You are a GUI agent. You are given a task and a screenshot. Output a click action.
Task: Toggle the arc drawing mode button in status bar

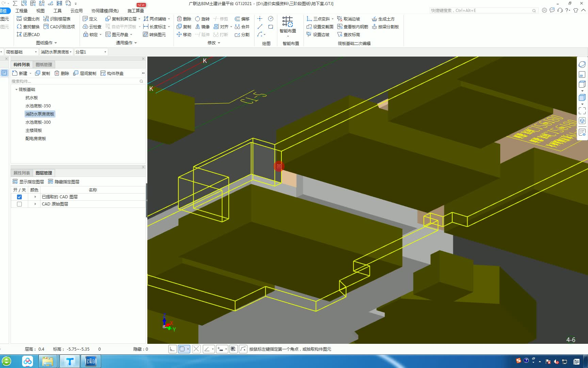[x=243, y=349]
